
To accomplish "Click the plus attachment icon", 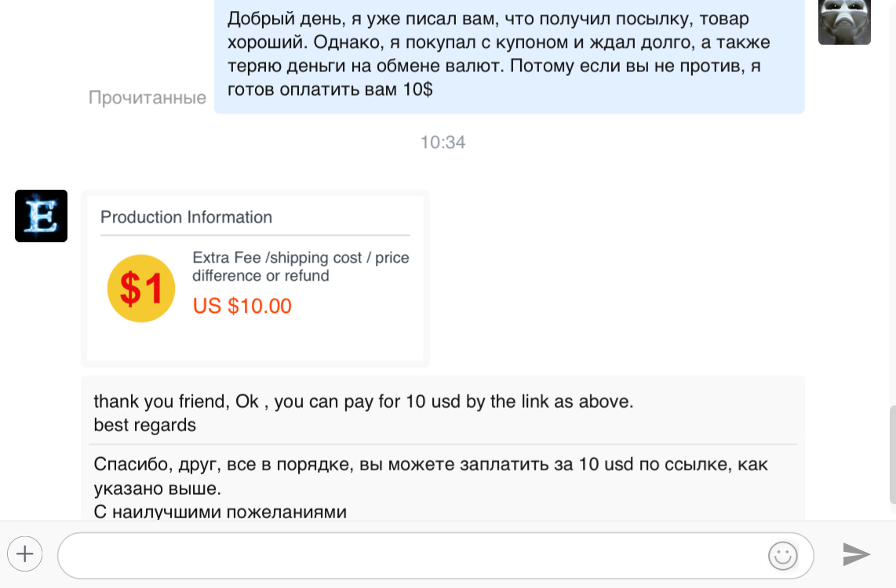I will [x=24, y=554].
